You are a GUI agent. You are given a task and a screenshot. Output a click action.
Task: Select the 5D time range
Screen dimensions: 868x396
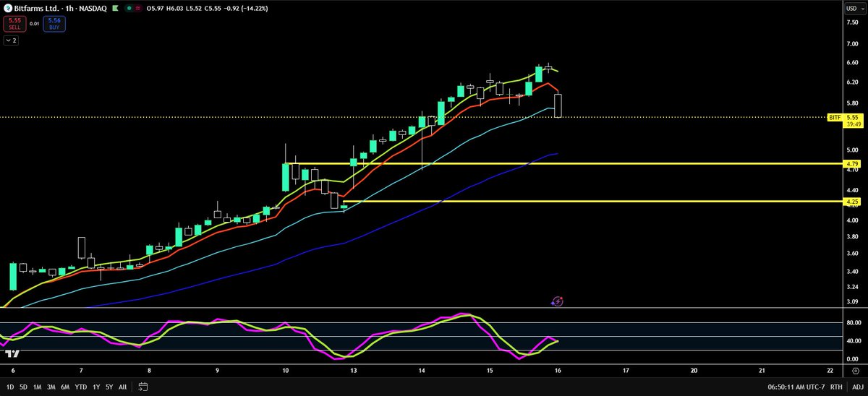coord(23,387)
